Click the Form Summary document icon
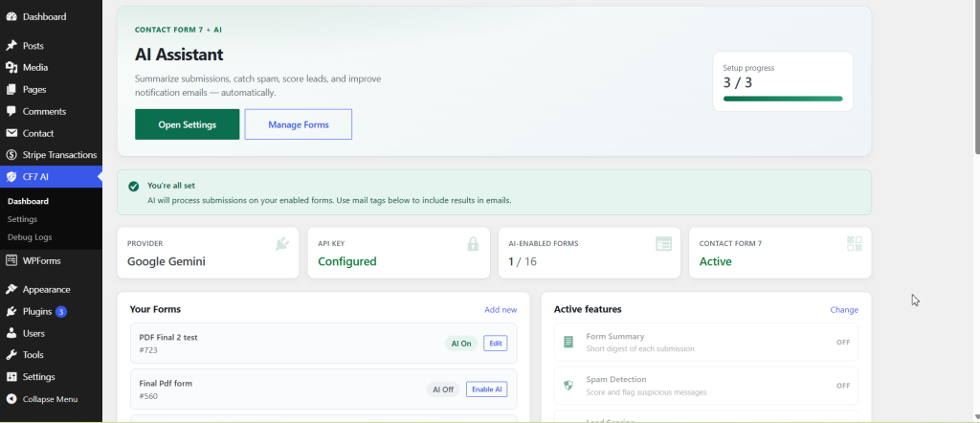980x423 pixels. pyautogui.click(x=568, y=342)
